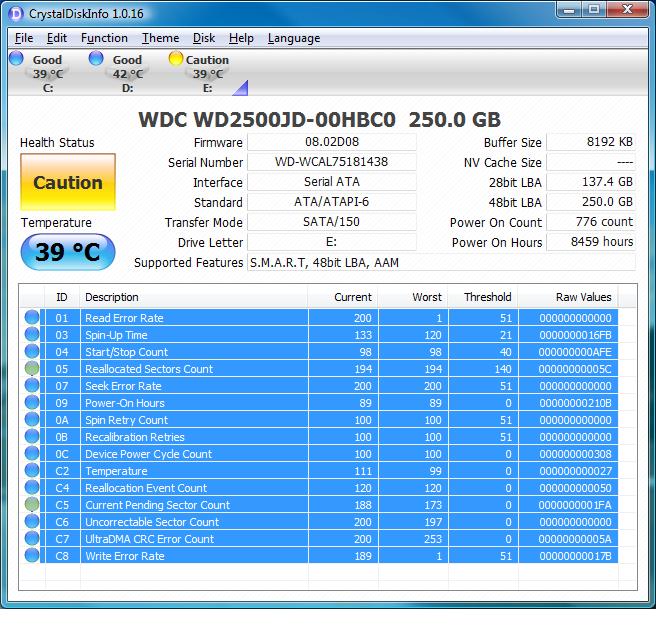Click the 39 °C temperature indicator button
Viewport: 656px width, 625px height.
pyautogui.click(x=68, y=252)
